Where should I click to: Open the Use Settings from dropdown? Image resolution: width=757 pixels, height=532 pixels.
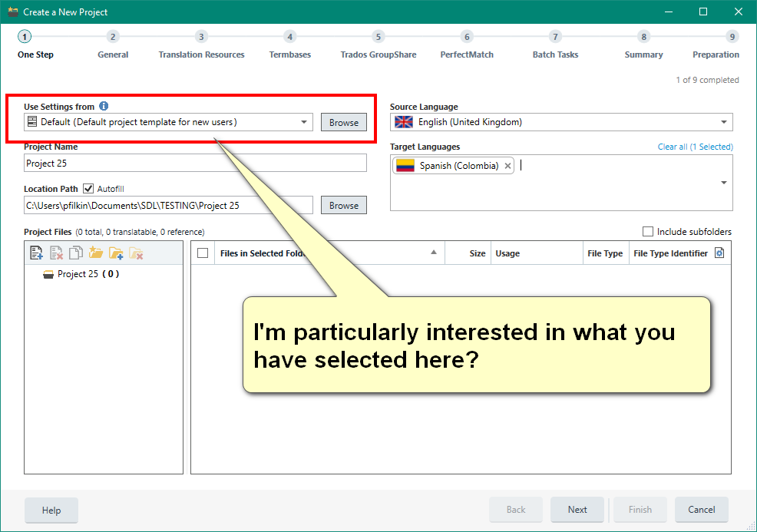(303, 122)
